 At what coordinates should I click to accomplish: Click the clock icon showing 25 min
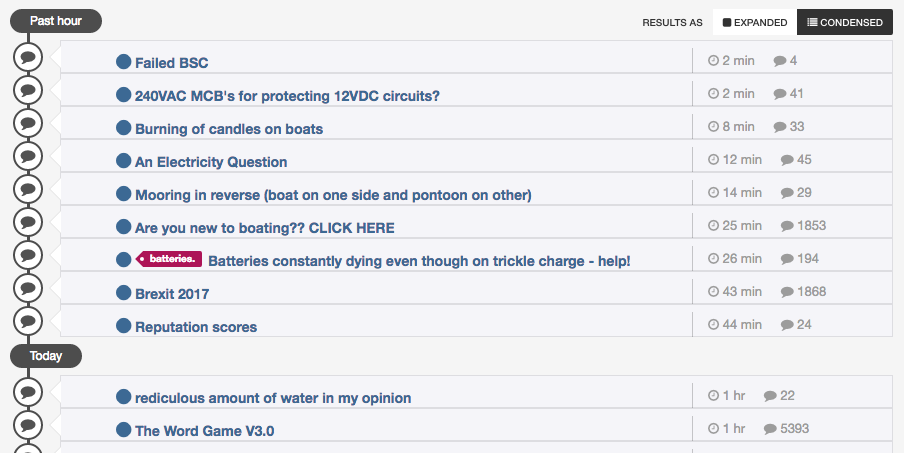[713, 226]
